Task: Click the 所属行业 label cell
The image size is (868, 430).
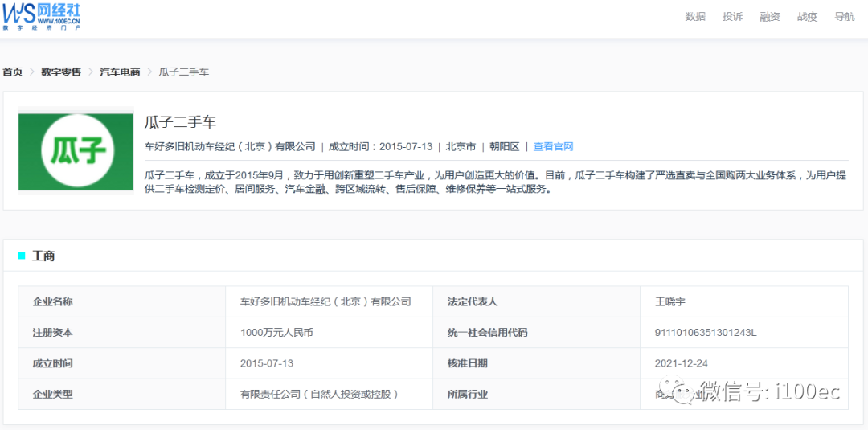Action: (x=536, y=395)
